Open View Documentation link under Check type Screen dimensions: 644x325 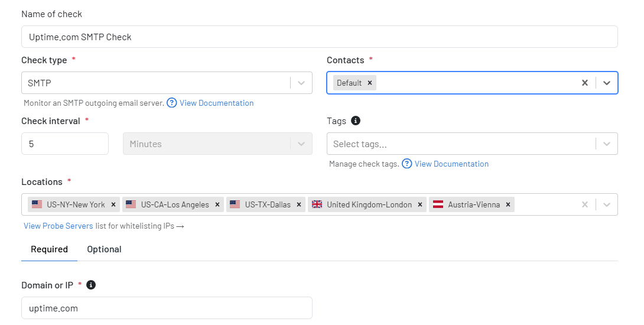[x=216, y=103]
